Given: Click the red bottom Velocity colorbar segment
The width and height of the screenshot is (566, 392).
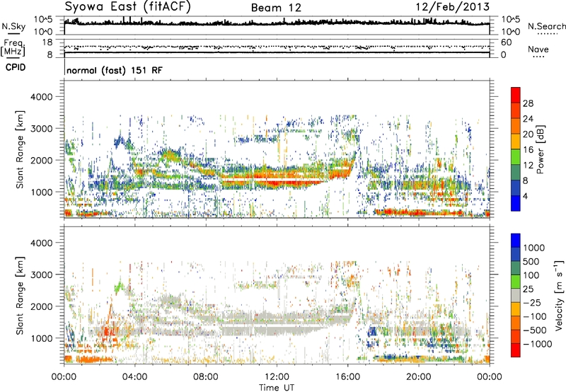Looking at the screenshot, I should [x=516, y=350].
